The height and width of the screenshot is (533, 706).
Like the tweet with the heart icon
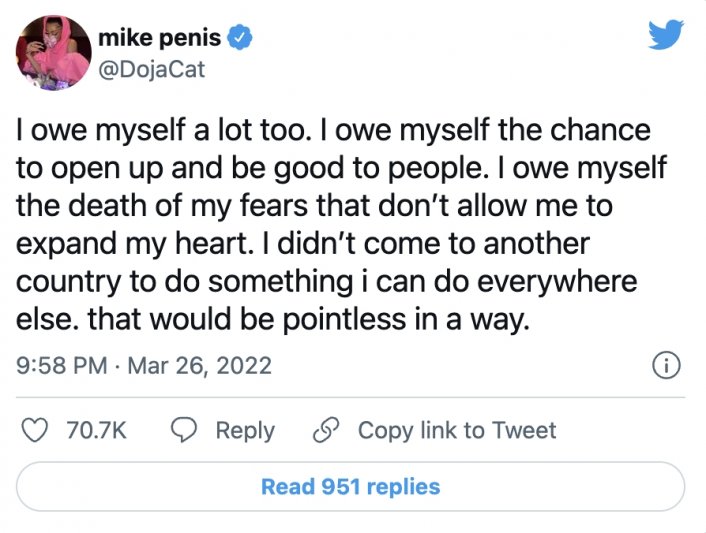click(x=36, y=430)
